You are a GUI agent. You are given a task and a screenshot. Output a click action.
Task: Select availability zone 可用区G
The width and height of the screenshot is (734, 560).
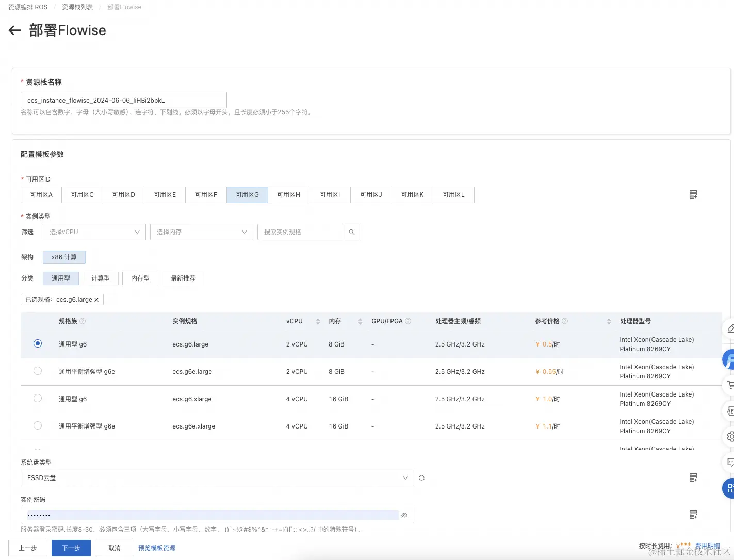[x=248, y=195]
